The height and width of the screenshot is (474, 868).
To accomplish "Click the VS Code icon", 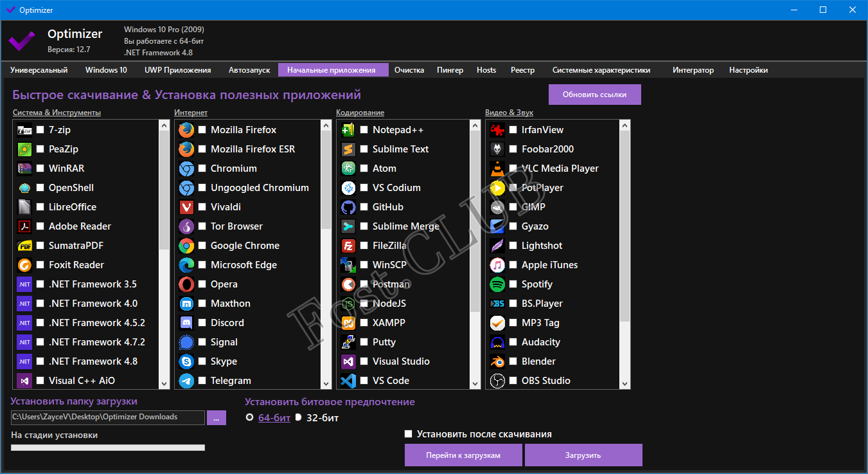I will [348, 381].
